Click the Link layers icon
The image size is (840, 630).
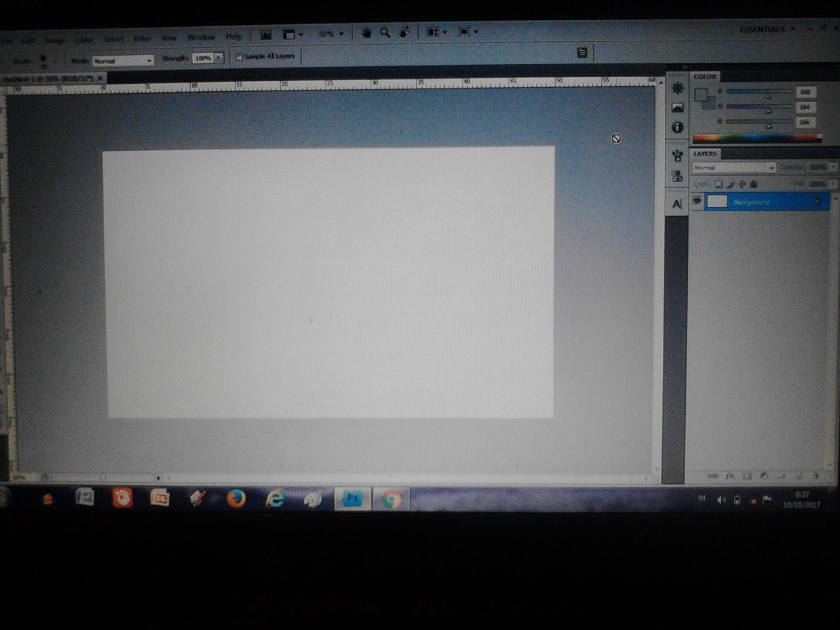(x=713, y=476)
